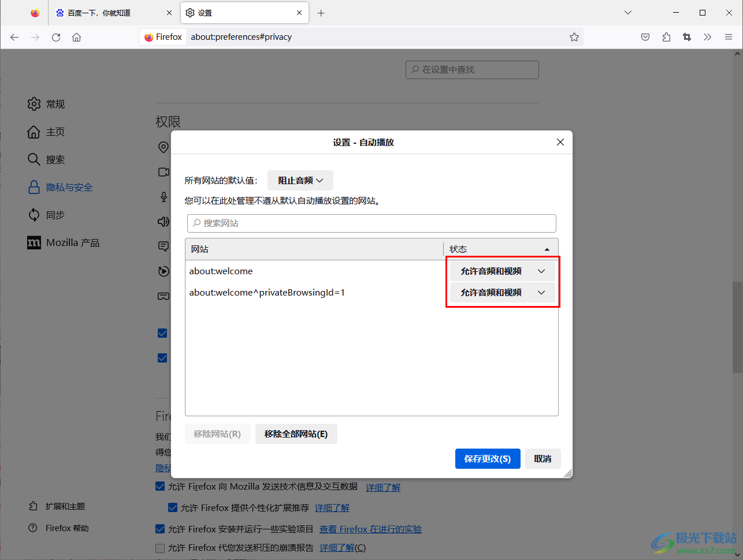Open the screenshot crop tool in the toolbar
The height and width of the screenshot is (560, 743).
coord(687,37)
